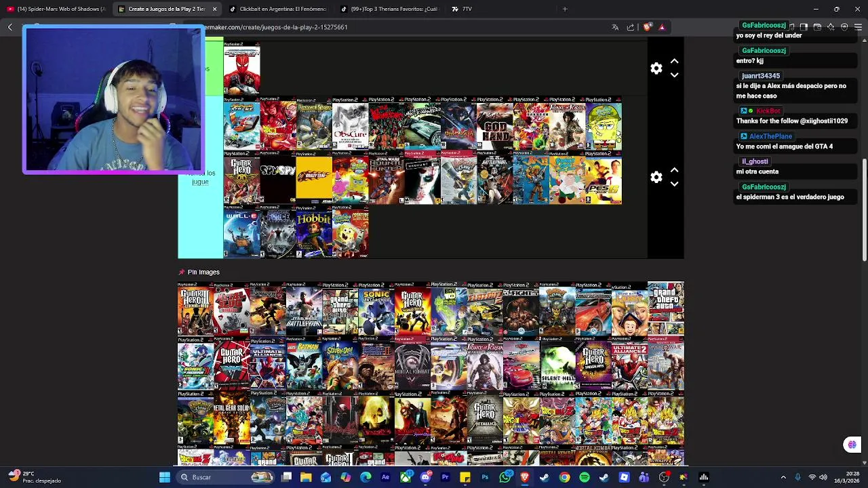Screen dimensions: 868x488
Task: Open the Leo AI sparkle icon
Action: point(831,27)
